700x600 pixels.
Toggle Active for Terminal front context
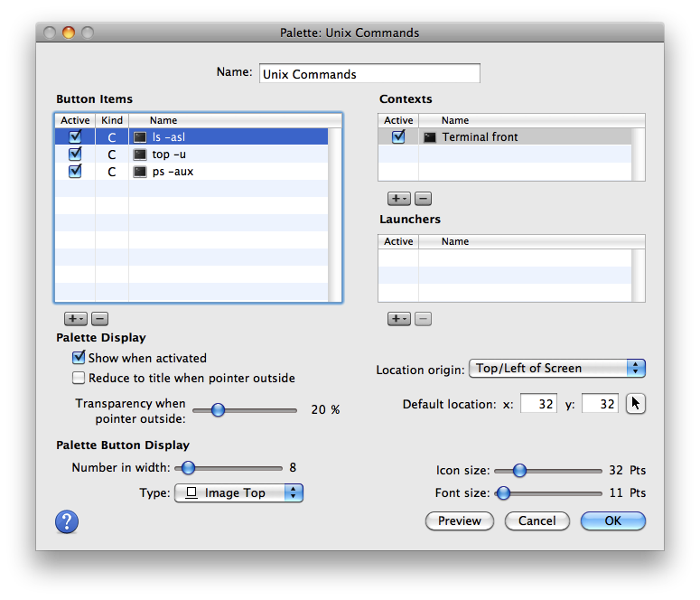(x=398, y=136)
